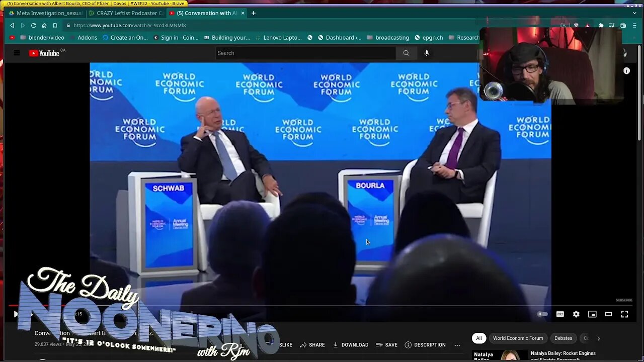Open the Addons bookmark

pyautogui.click(x=84, y=38)
